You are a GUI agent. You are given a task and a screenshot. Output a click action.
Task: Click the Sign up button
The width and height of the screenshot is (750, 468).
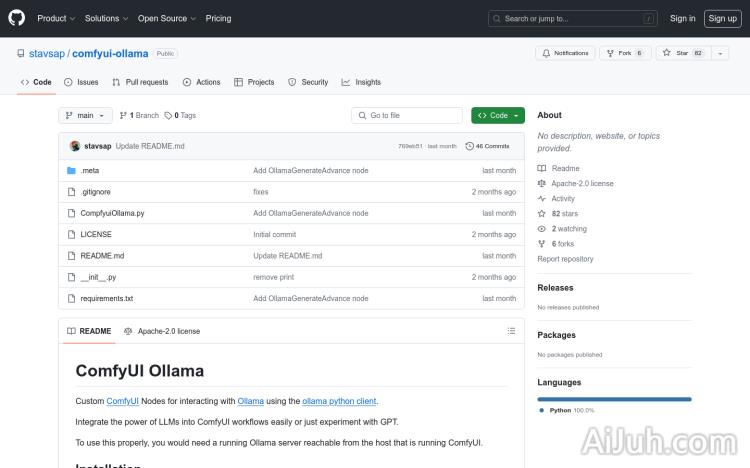721,18
